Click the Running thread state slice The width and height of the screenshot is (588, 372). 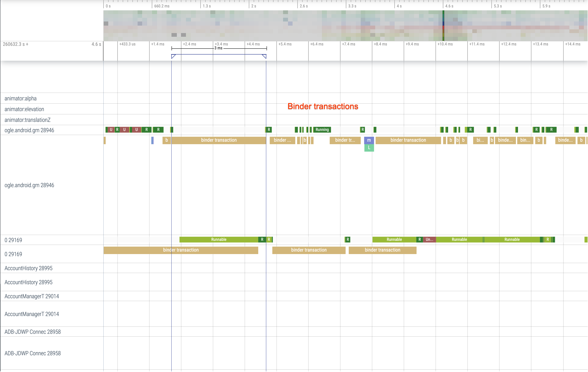[322, 130]
